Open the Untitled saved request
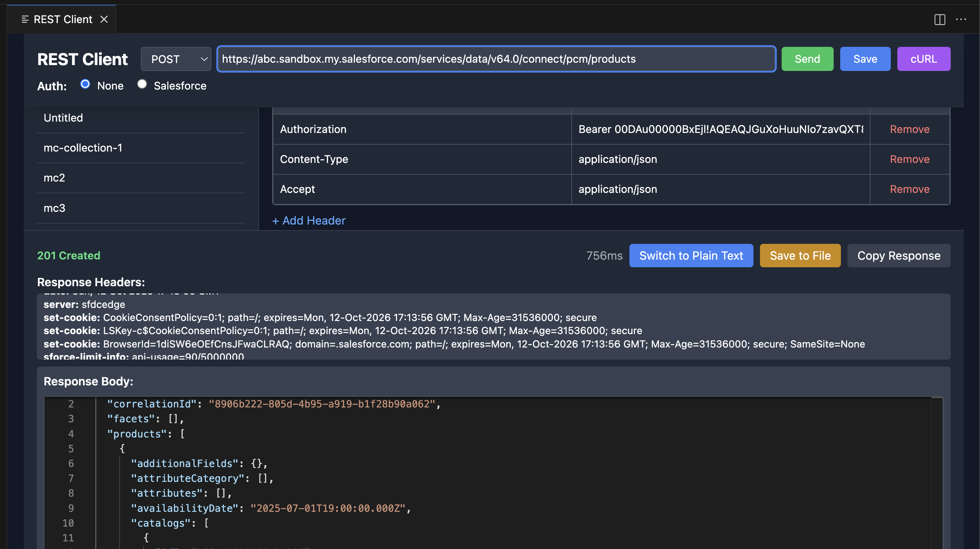980x549 pixels. click(x=64, y=118)
